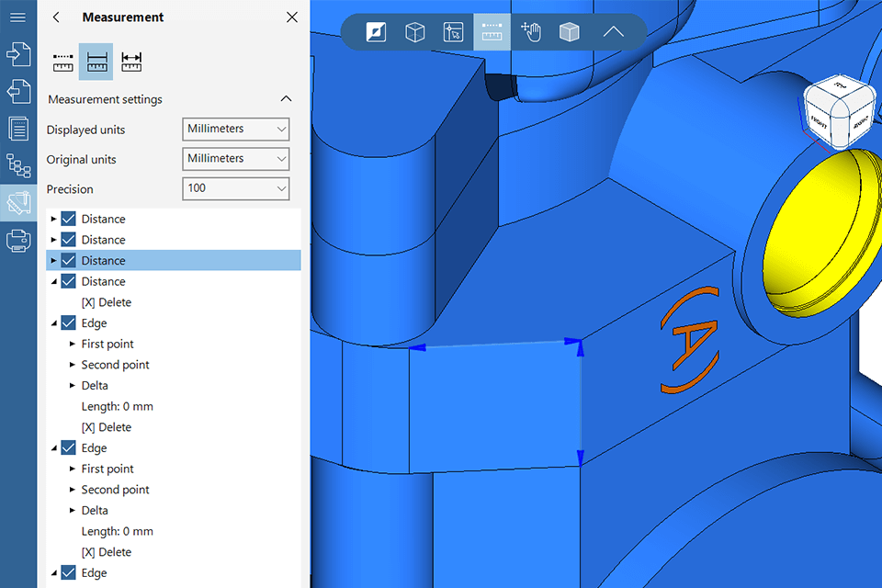The image size is (882, 588).
Task: Open the Precision dropdown
Action: click(236, 188)
